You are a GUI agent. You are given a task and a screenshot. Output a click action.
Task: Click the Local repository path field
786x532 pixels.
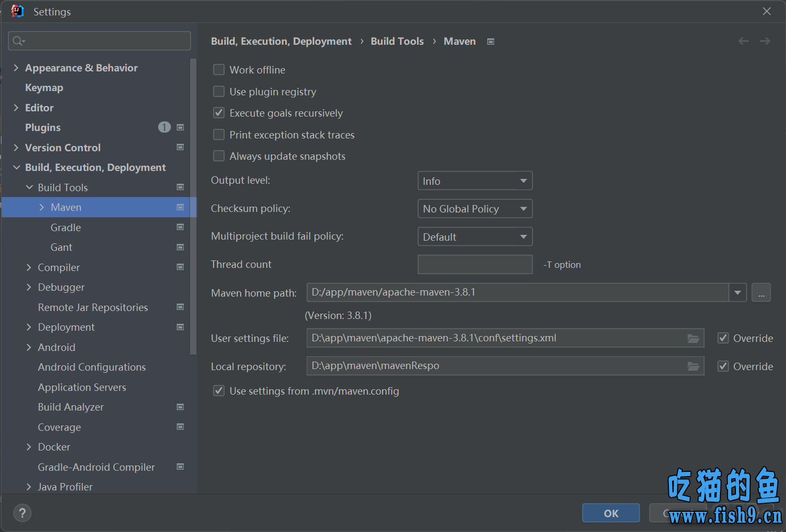pos(505,366)
